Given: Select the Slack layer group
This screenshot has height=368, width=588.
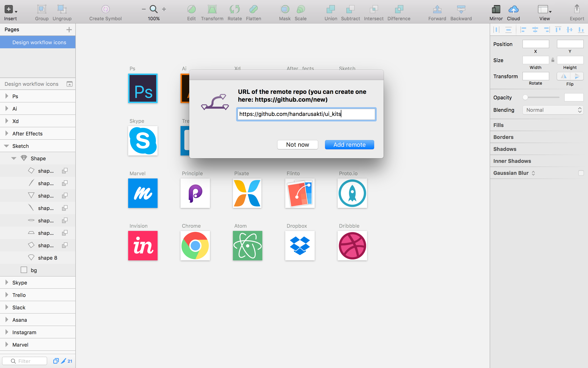Looking at the screenshot, I should point(38,308).
